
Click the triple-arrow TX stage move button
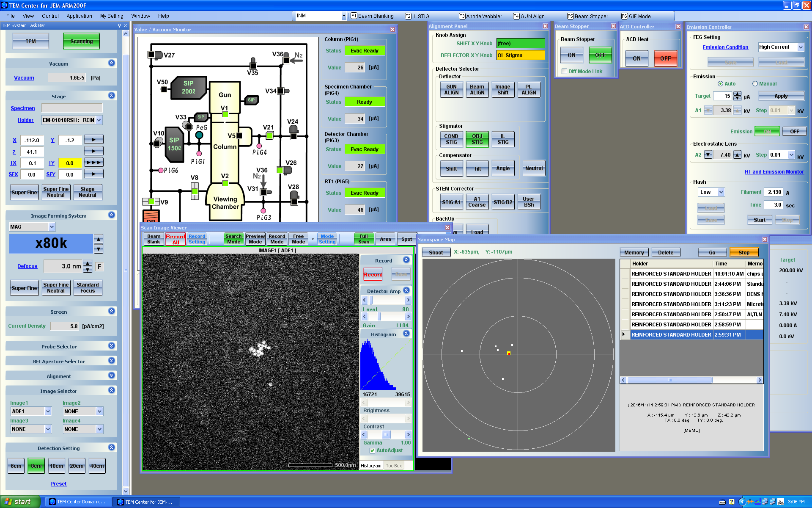93,163
